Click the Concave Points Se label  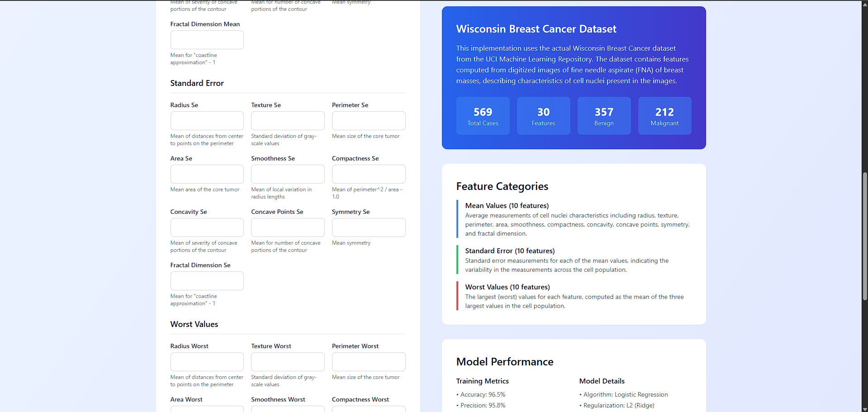[x=277, y=212]
